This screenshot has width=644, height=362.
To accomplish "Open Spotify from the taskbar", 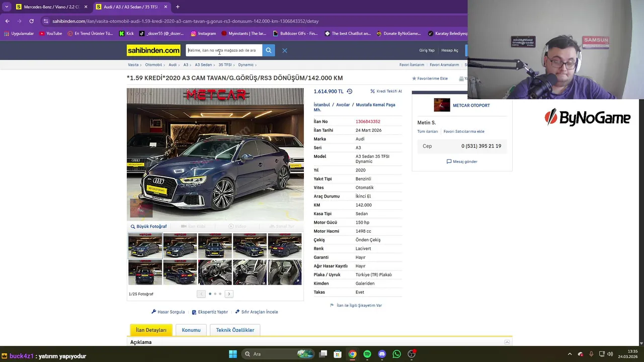I will (367, 354).
